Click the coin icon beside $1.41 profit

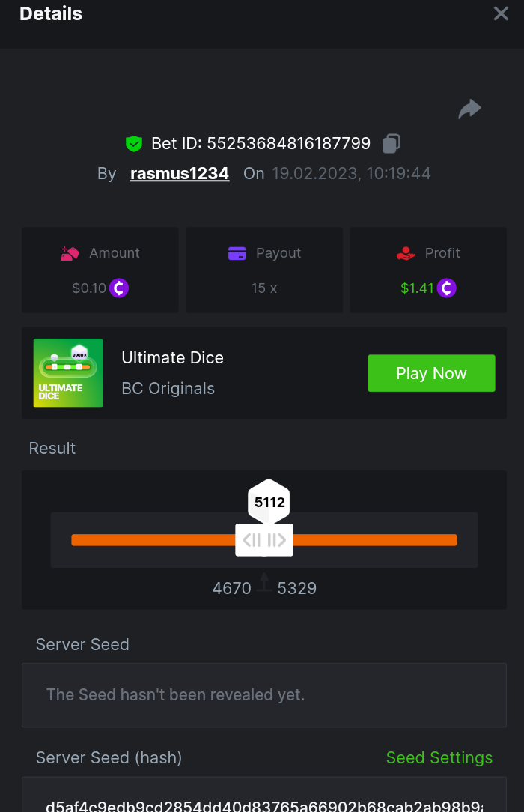point(447,288)
